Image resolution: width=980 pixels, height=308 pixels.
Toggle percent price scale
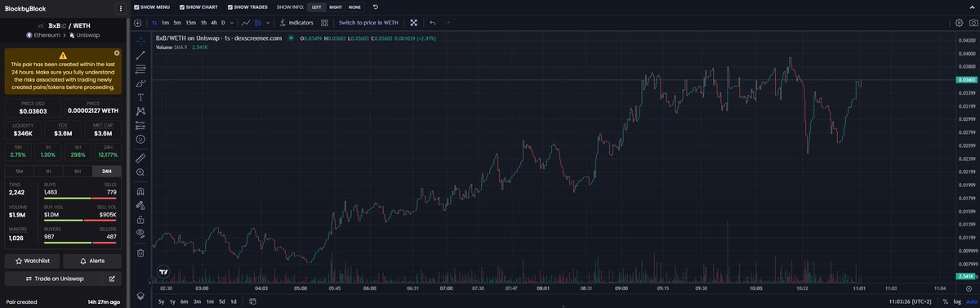pyautogui.click(x=946, y=301)
